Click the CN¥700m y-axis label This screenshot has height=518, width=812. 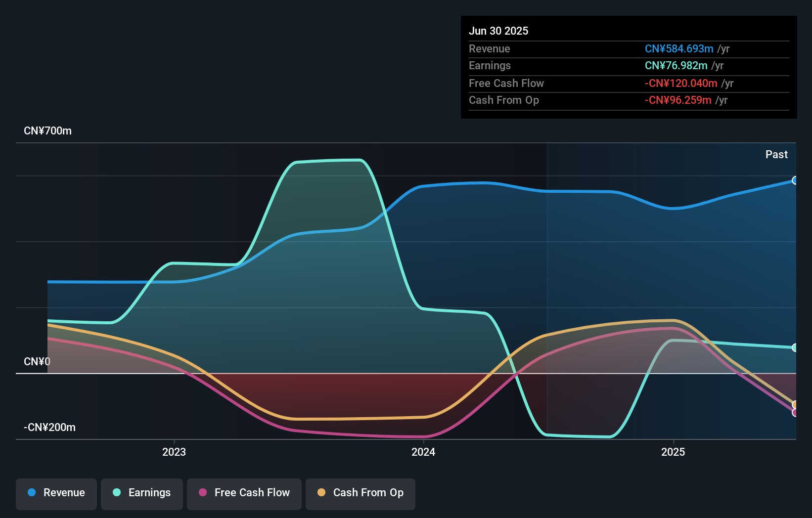47,131
